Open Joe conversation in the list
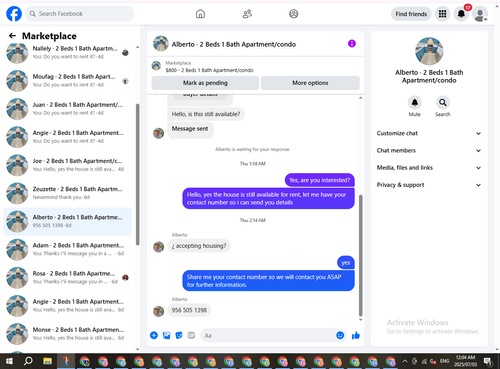 [68, 165]
